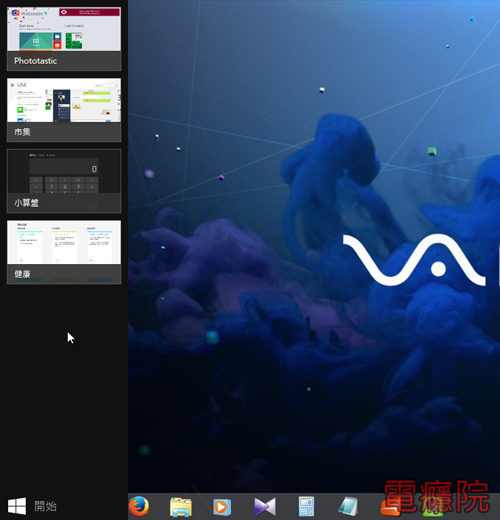Image resolution: width=500 pixels, height=520 pixels.
Task: Open the Notepad taskbar icon
Action: [x=348, y=507]
